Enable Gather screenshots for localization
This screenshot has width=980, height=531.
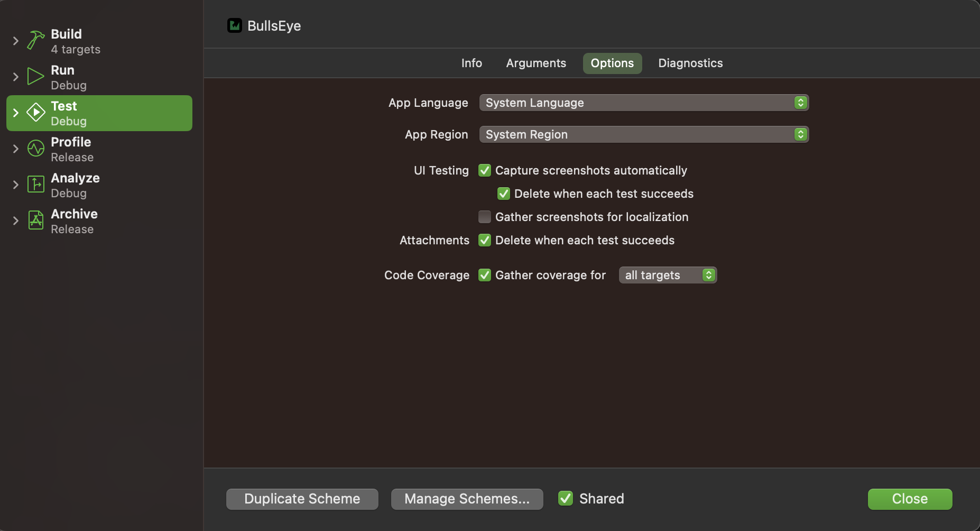[485, 217]
